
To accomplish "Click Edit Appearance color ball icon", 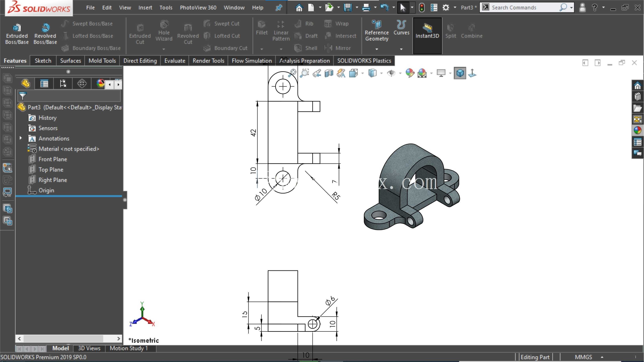I will click(x=410, y=73).
